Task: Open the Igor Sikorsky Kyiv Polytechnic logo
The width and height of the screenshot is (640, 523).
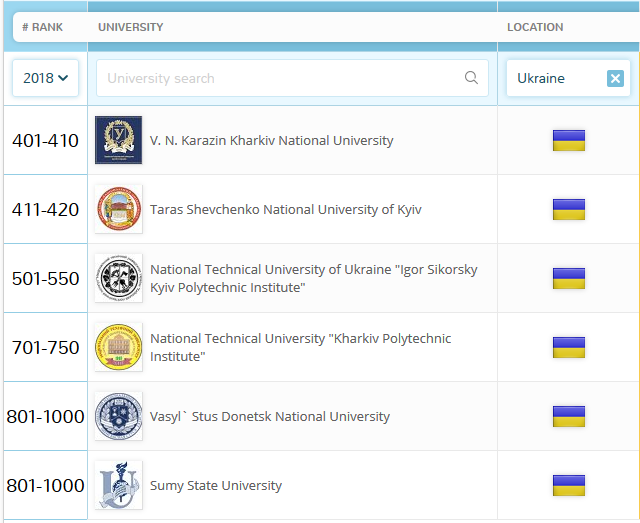Action: point(118,278)
